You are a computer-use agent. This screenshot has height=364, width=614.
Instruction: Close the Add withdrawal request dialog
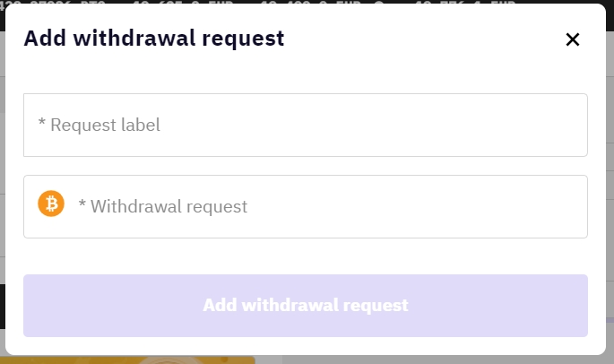pyautogui.click(x=573, y=39)
